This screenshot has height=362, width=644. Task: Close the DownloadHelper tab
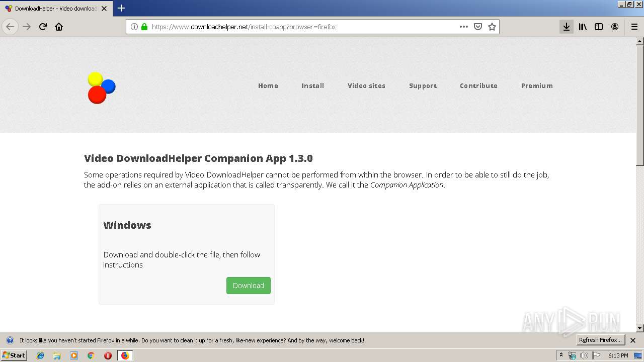click(x=104, y=9)
